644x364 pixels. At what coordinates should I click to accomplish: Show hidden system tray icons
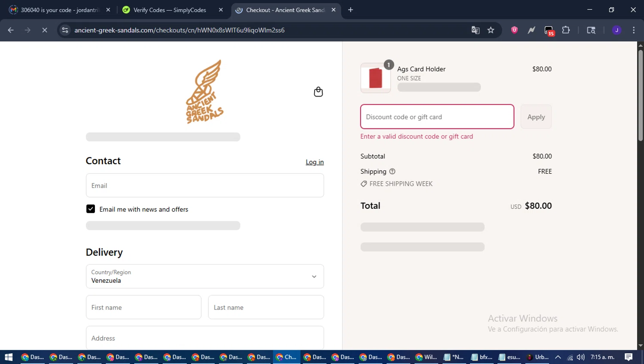(558, 357)
